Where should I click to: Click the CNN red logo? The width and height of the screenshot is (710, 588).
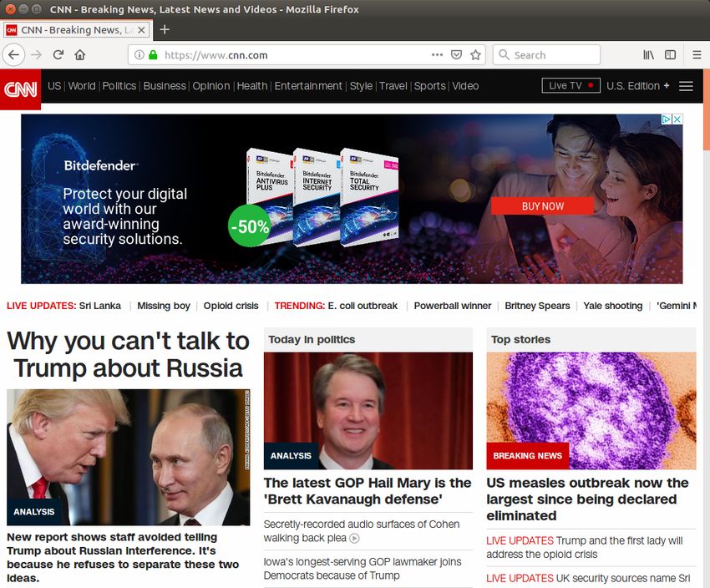pyautogui.click(x=20, y=89)
